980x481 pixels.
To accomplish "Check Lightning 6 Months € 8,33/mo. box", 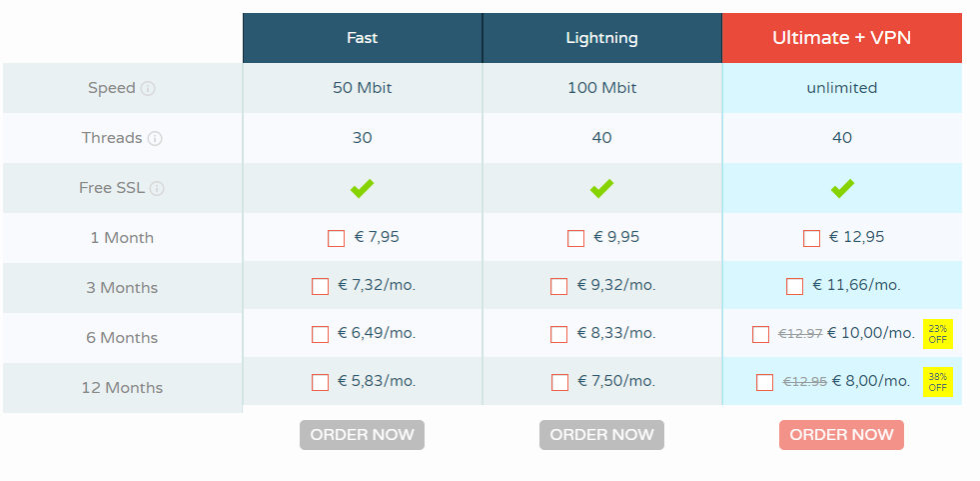I will [558, 335].
